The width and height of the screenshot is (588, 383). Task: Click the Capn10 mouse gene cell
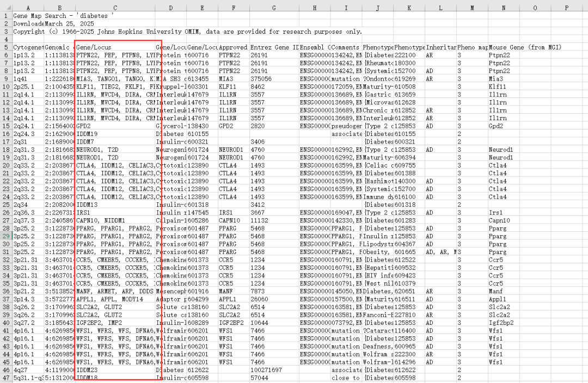[x=499, y=220]
